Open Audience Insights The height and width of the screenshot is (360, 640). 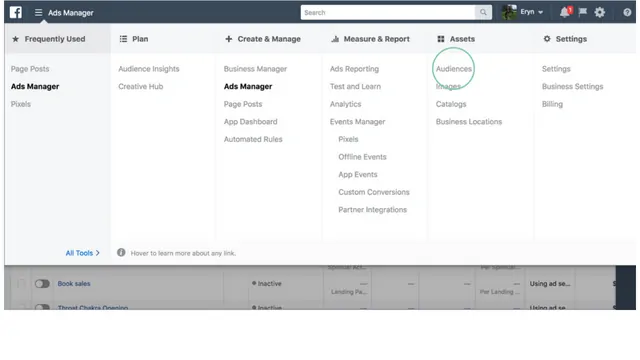(x=149, y=69)
